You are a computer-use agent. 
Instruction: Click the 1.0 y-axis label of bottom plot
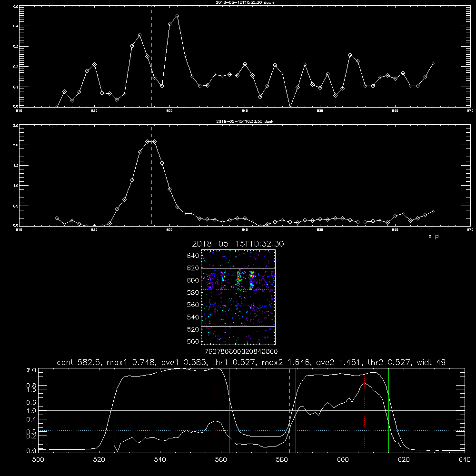click(x=31, y=411)
